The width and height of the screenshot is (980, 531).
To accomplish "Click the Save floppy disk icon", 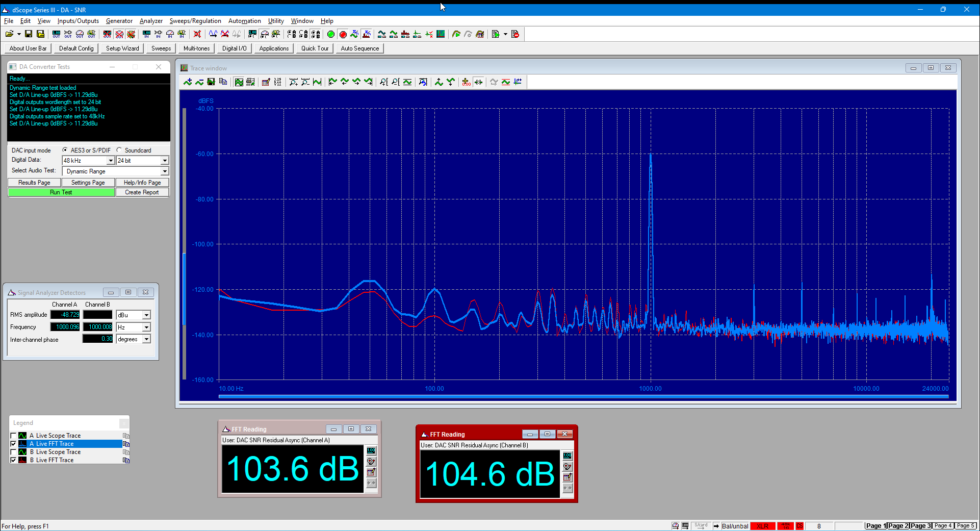I will point(29,34).
